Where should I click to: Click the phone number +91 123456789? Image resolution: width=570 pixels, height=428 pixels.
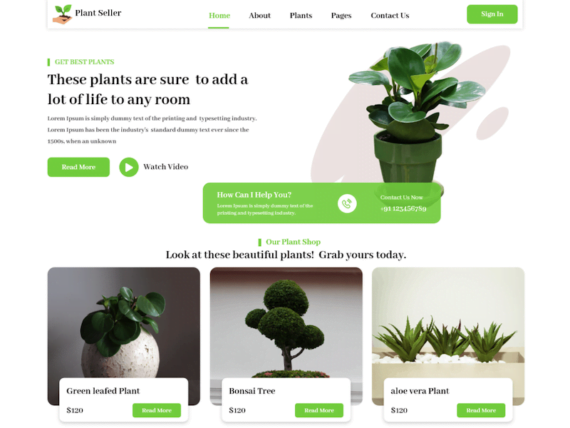pos(403,208)
